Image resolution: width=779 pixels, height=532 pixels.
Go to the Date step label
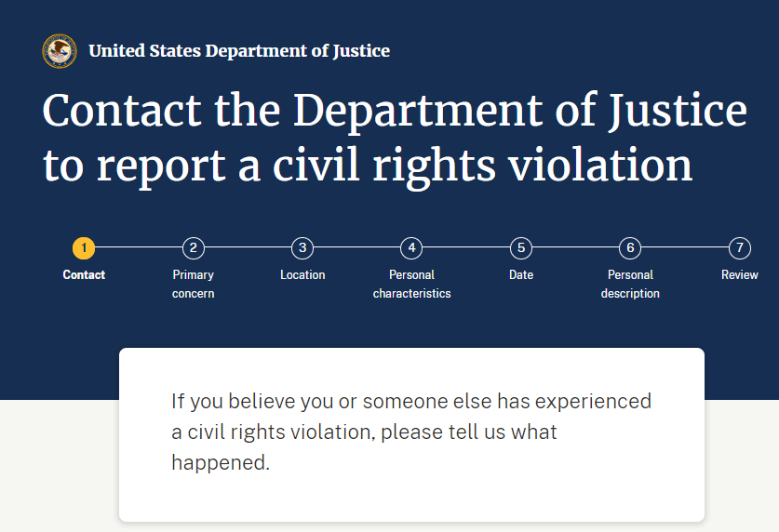(x=521, y=275)
